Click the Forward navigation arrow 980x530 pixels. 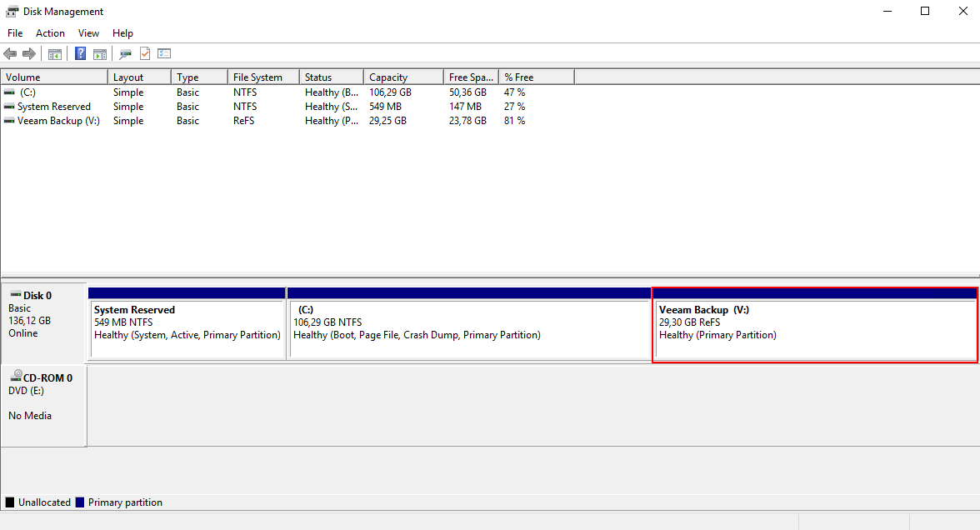coord(30,52)
